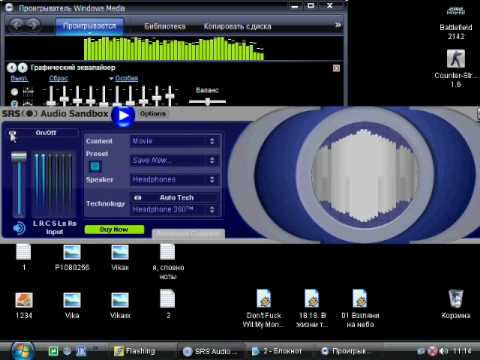Switch to the Проигрывается tab in Media Player

point(89,26)
